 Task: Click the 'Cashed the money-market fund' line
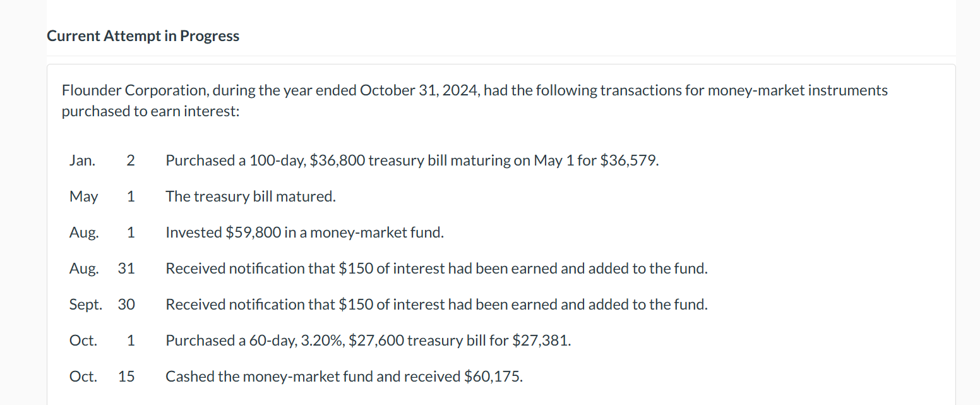(344, 377)
